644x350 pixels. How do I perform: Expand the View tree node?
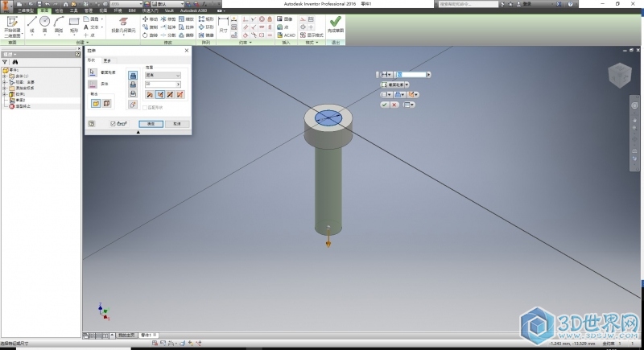click(5, 82)
